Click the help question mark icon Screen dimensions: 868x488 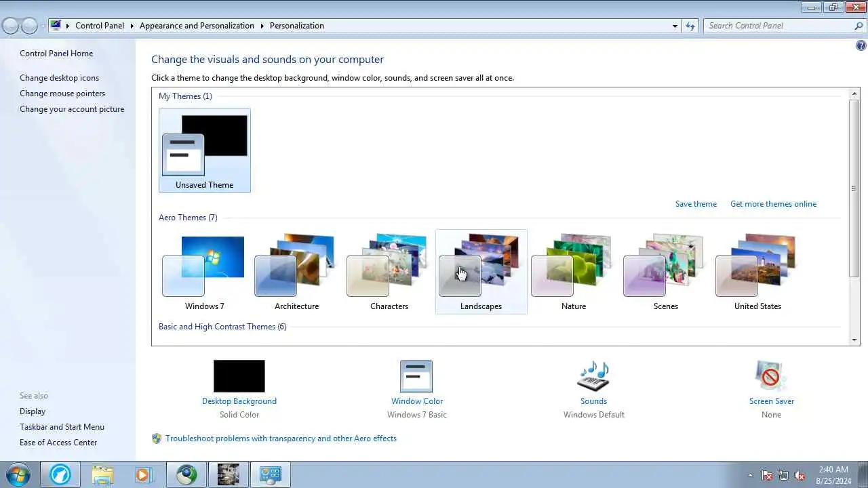[x=861, y=45]
